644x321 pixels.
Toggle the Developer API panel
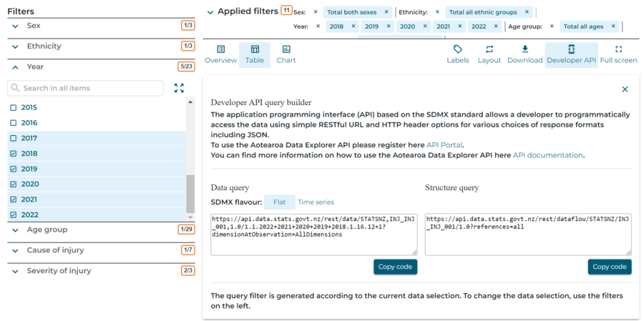click(571, 54)
